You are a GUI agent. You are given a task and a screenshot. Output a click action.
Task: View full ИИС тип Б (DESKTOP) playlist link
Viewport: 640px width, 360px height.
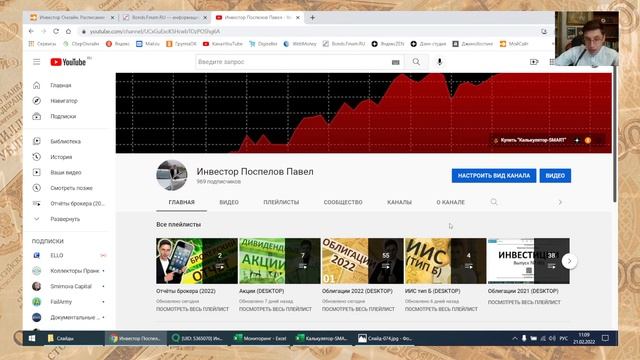coord(441,309)
